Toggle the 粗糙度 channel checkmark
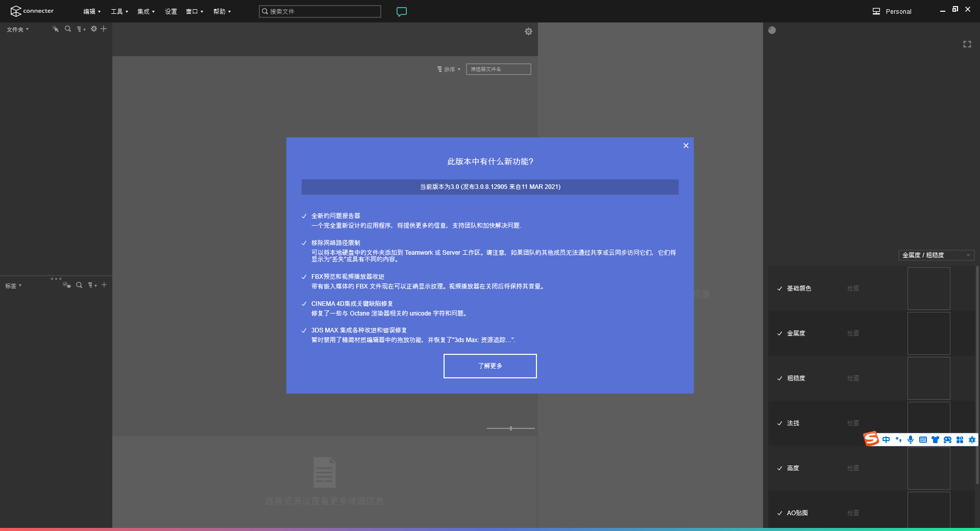 pos(779,378)
